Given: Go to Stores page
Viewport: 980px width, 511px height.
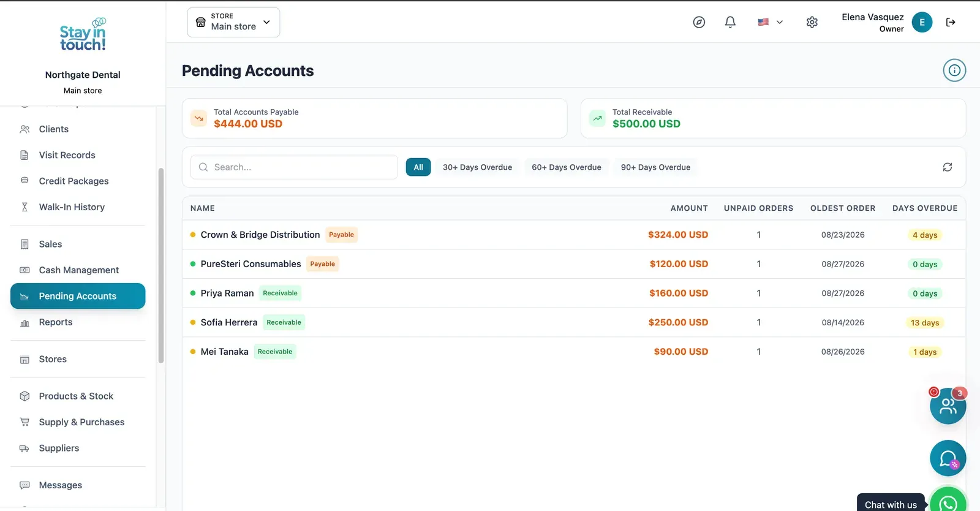Looking at the screenshot, I should click(x=78, y=360).
